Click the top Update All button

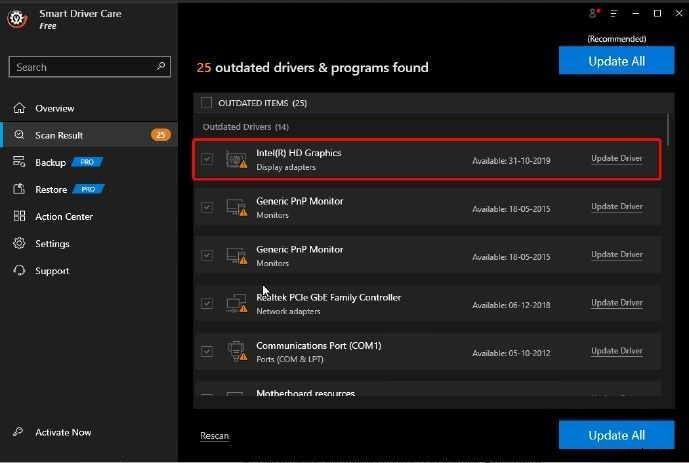(x=616, y=61)
